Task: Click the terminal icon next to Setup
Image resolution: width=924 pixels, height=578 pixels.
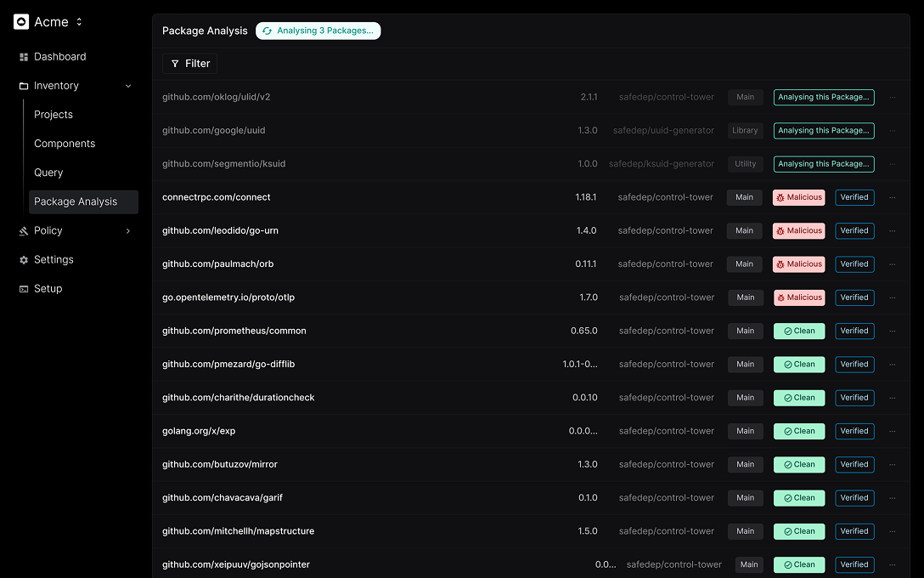Action: tap(22, 288)
